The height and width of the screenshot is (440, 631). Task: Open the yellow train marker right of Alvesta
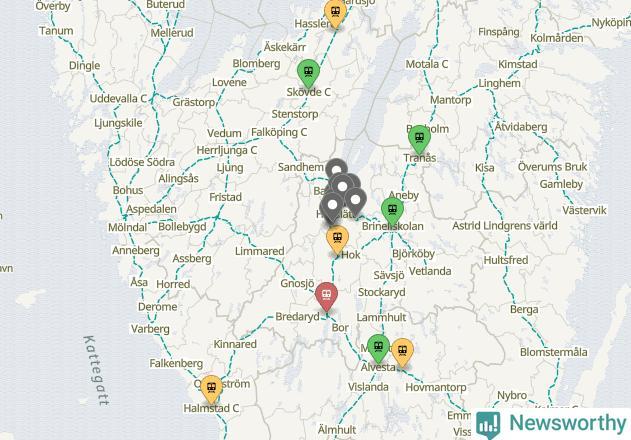[x=402, y=353]
